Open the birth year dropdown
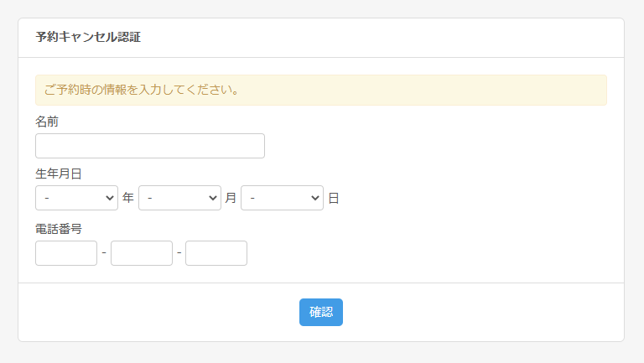The height and width of the screenshot is (363, 644). point(76,198)
